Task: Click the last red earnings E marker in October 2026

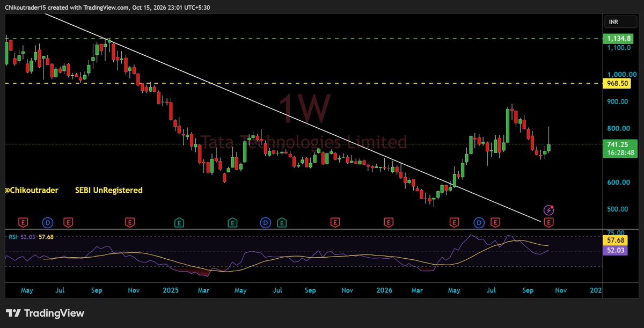Action: click(549, 221)
